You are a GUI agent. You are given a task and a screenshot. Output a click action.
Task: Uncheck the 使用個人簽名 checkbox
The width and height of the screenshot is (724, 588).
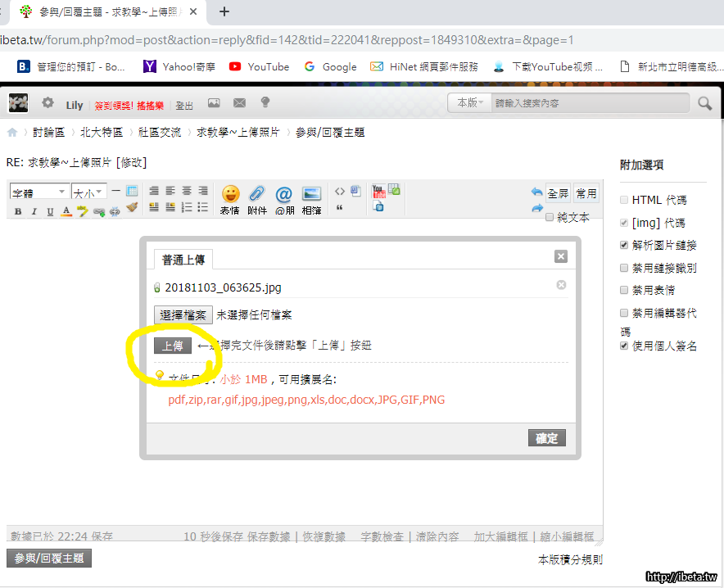pos(625,346)
